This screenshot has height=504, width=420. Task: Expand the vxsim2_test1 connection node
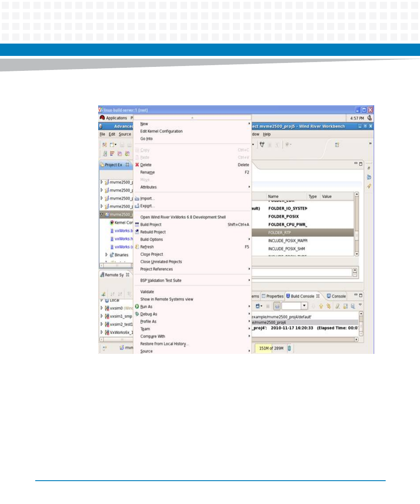click(x=102, y=324)
